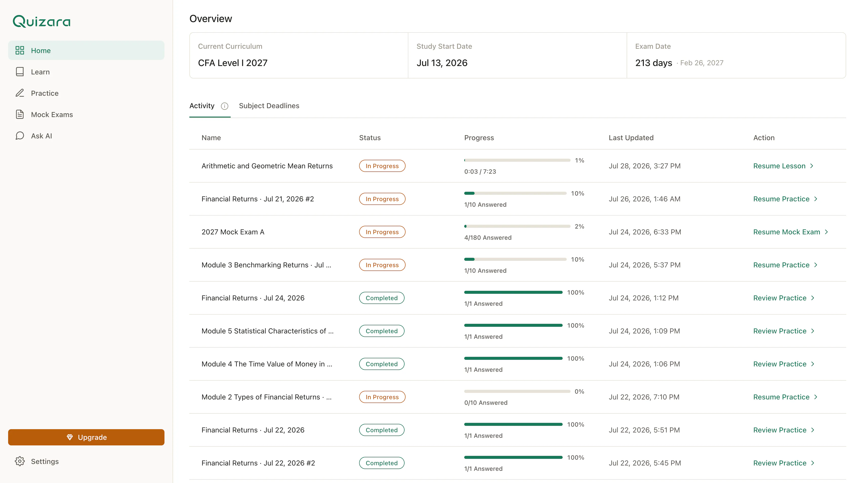Click chevron in Module 2 Types row
Image resolution: width=868 pixels, height=483 pixels.
(x=816, y=397)
